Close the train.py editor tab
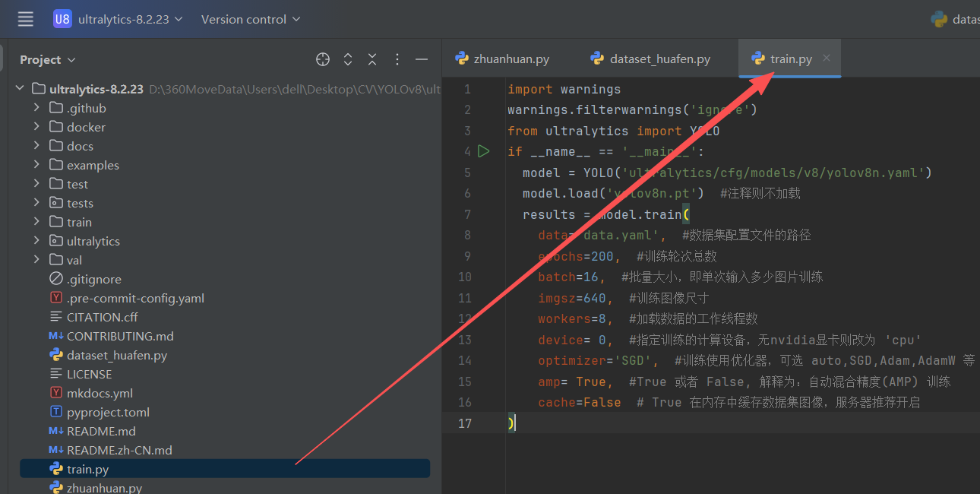The height and width of the screenshot is (494, 980). click(827, 59)
